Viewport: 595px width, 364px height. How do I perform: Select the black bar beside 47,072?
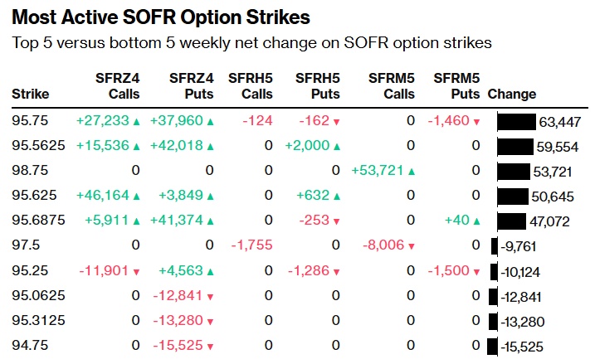point(510,221)
